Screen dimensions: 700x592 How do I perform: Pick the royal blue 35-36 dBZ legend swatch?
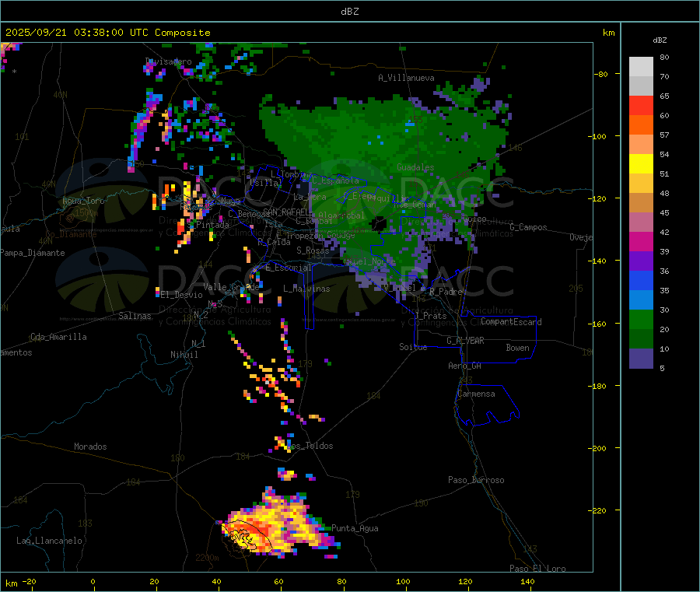pyautogui.click(x=641, y=280)
